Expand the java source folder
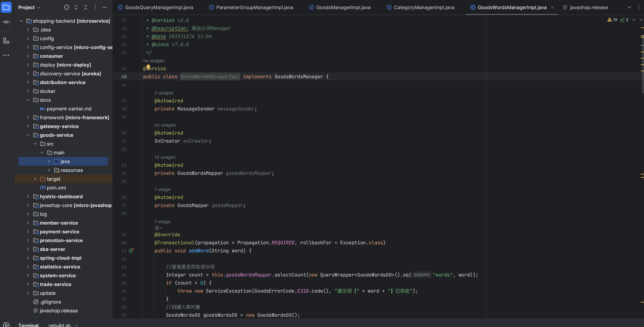 tap(49, 161)
